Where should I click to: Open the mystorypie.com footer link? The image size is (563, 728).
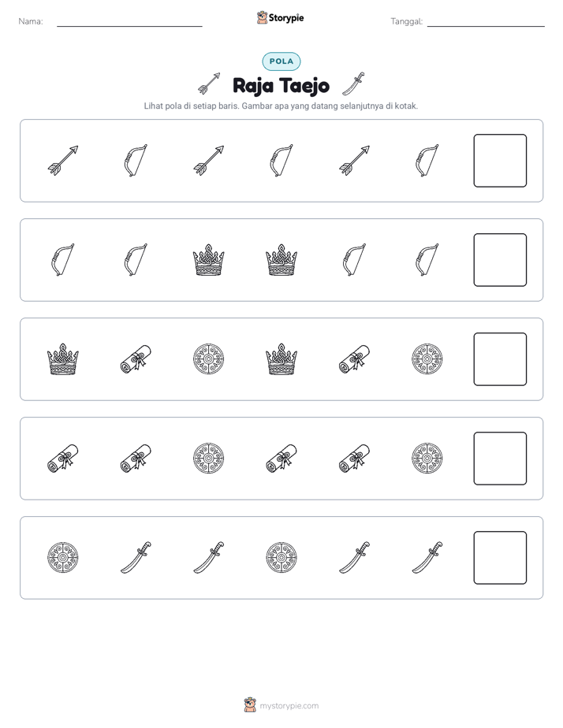click(281, 705)
